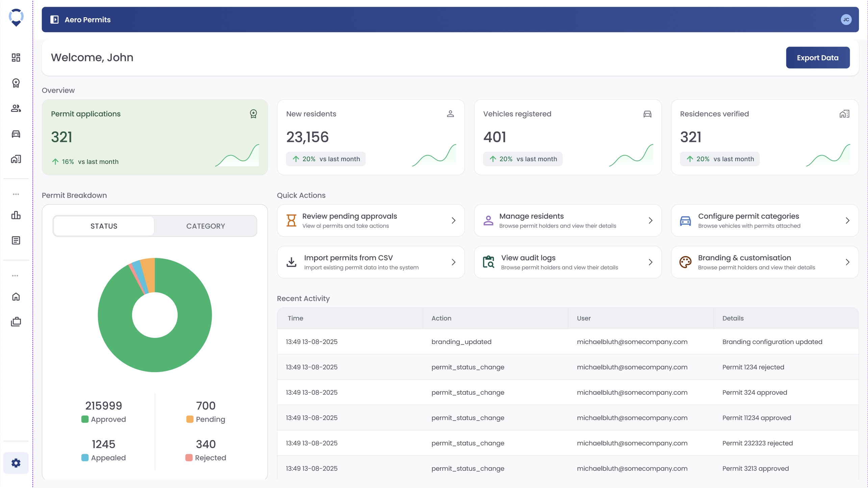This screenshot has height=488, width=868.
Task: Open the residents people icon in sidebar
Action: (16, 108)
